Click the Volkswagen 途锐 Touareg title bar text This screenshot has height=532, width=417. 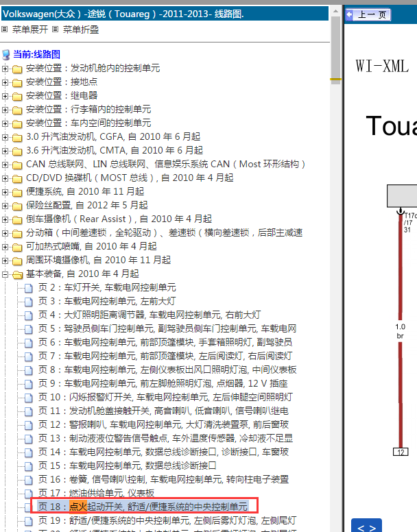coord(123,14)
